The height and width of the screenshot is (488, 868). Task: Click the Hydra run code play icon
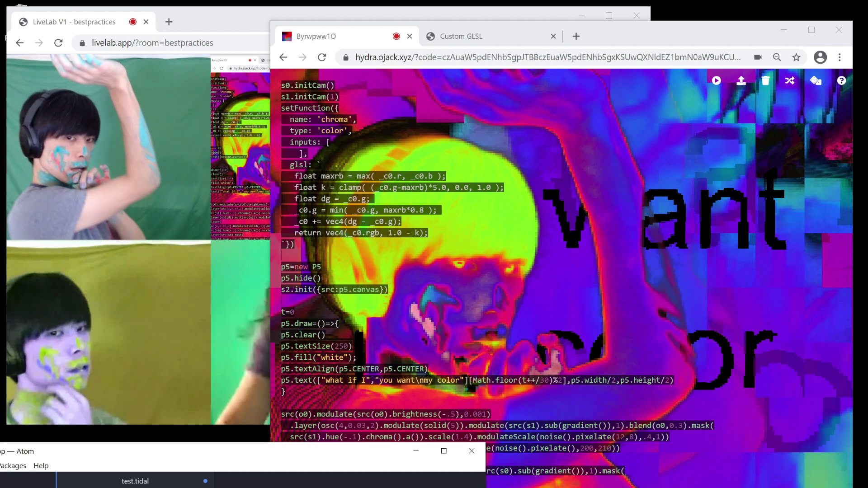click(x=716, y=80)
